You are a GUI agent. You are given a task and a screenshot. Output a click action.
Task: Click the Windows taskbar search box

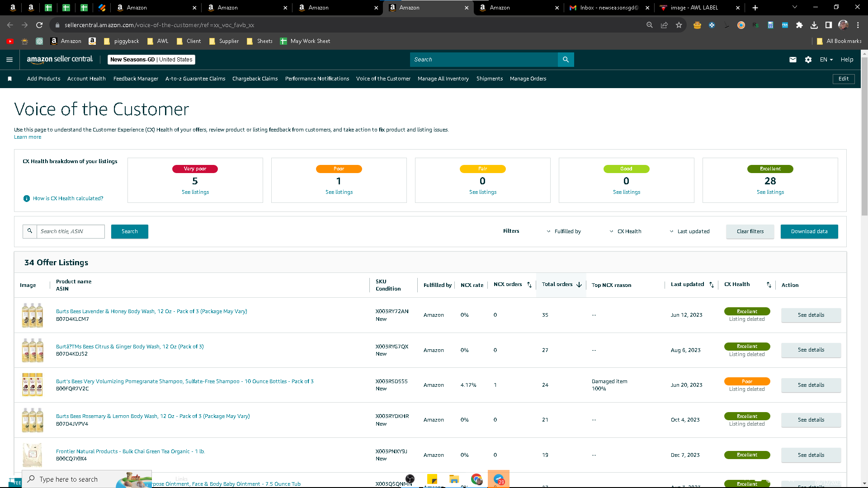(87, 479)
